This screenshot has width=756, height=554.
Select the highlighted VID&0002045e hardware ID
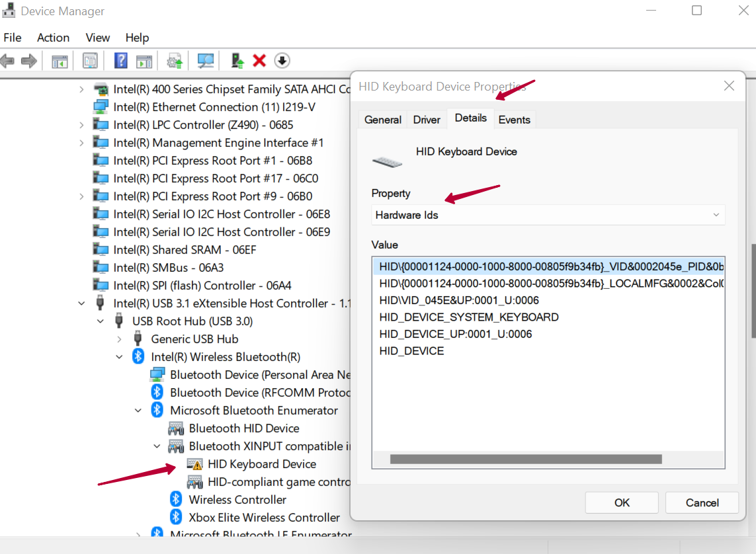coord(548,266)
